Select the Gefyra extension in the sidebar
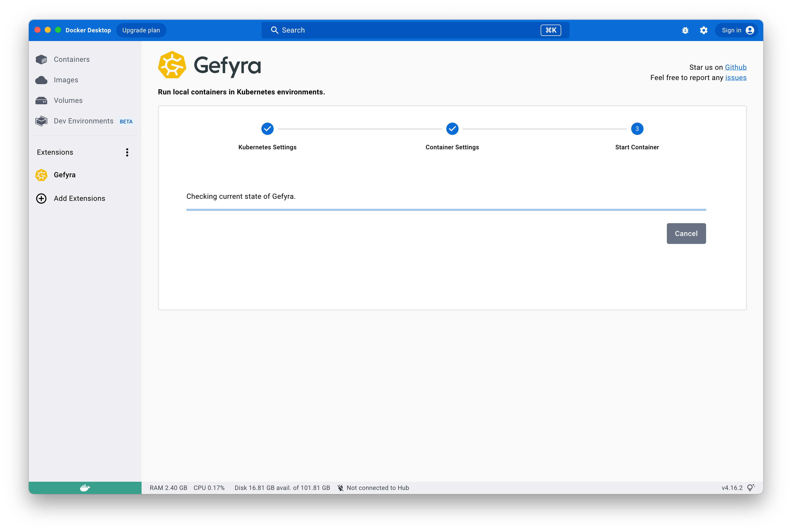 pyautogui.click(x=64, y=175)
